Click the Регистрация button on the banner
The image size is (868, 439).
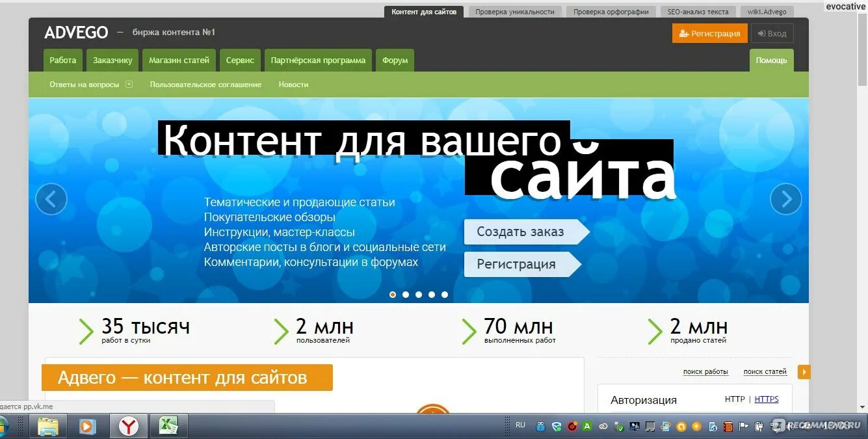pos(523,264)
